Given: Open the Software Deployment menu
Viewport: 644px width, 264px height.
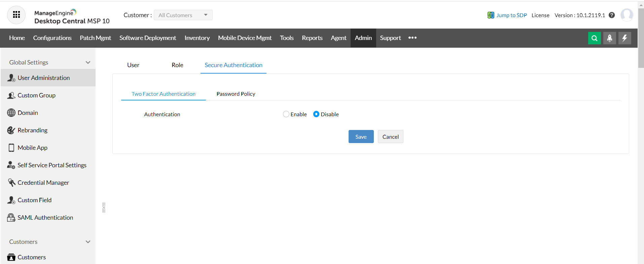Looking at the screenshot, I should 148,38.
